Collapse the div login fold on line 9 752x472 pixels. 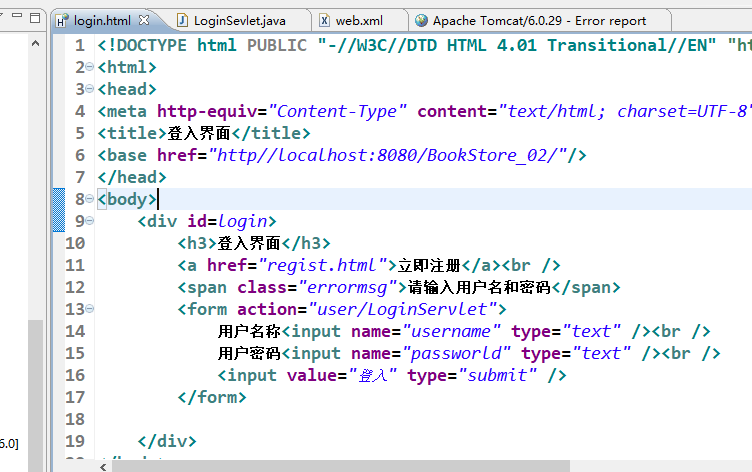click(90, 221)
